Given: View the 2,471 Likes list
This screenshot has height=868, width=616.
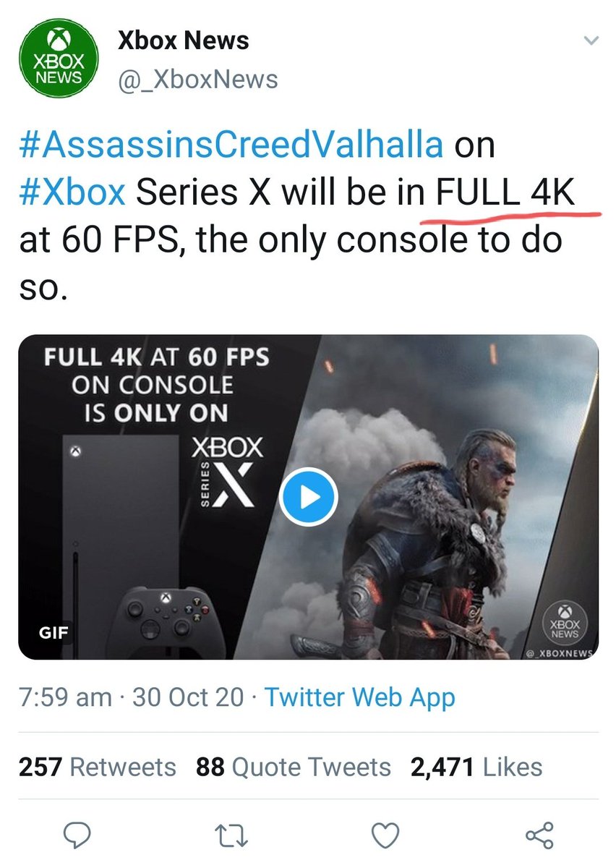Looking at the screenshot, I should pos(476,767).
